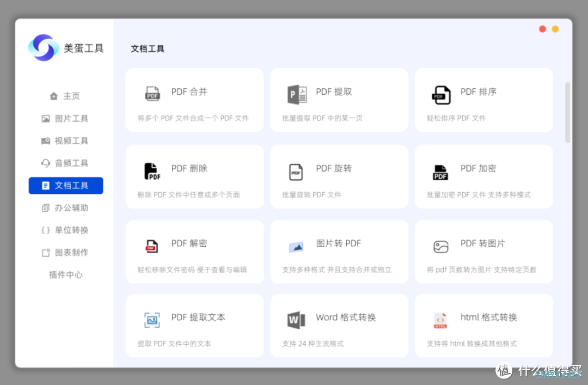Click the vertical scrollbar on the right

(568, 112)
